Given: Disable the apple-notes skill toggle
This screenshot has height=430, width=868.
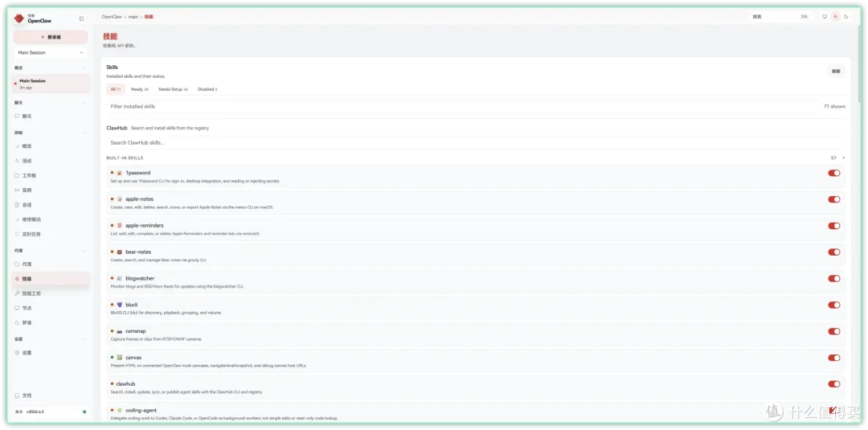Looking at the screenshot, I should tap(833, 199).
